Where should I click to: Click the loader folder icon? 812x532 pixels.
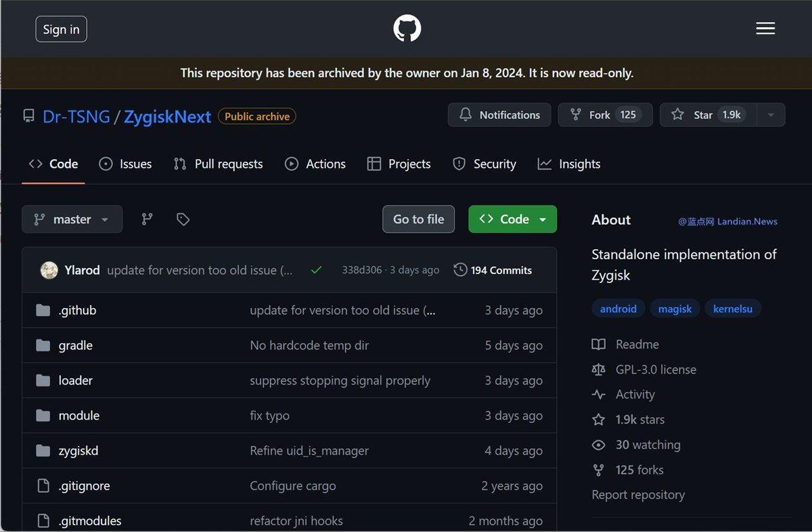point(43,380)
